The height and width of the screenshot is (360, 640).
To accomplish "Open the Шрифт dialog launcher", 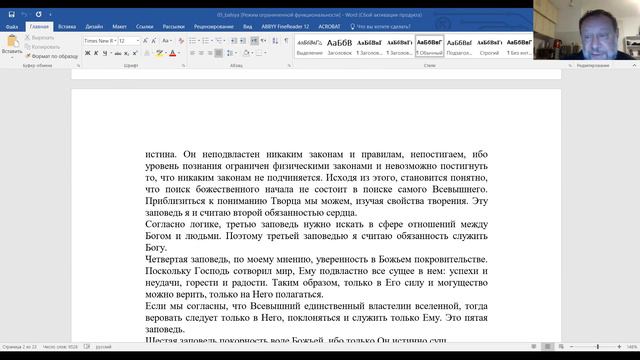I will coord(183,65).
